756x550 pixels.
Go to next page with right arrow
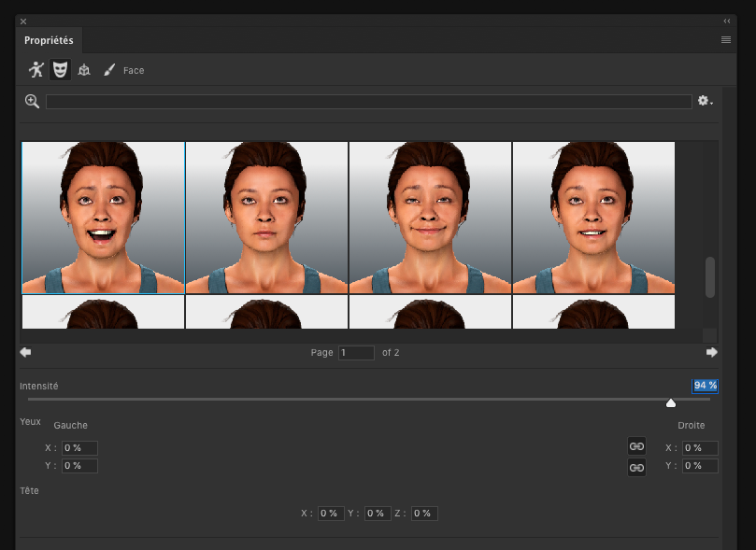click(712, 352)
